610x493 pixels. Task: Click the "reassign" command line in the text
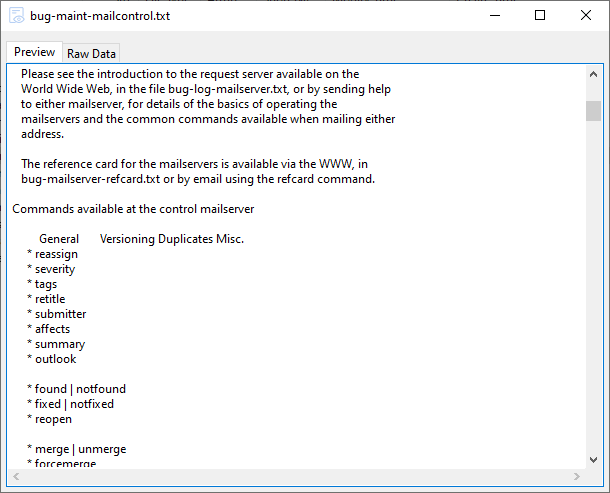(56, 254)
